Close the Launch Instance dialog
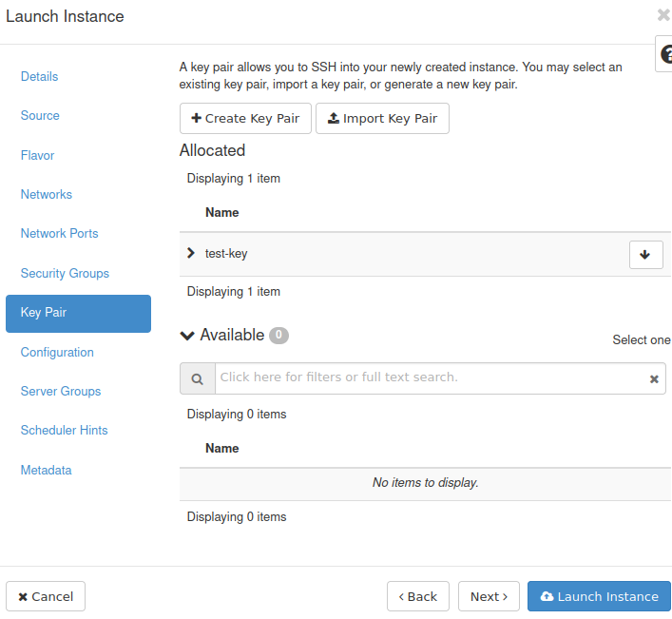Viewport: 672px width, 619px height. tap(663, 15)
